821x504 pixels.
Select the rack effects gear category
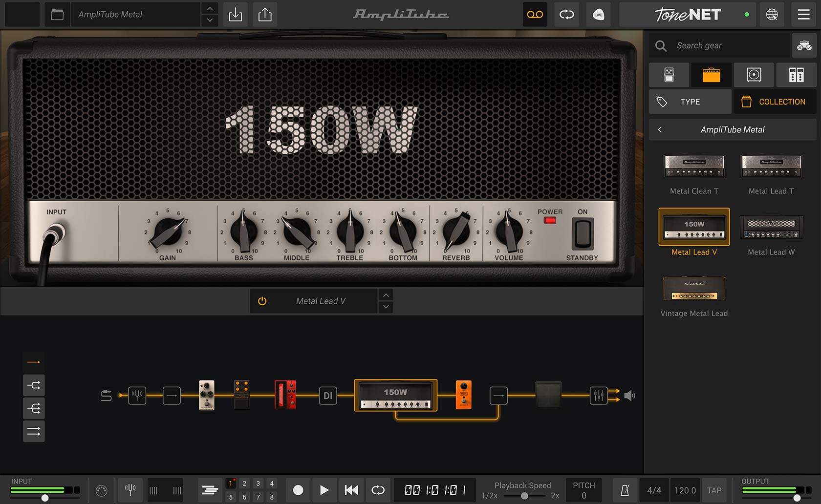click(x=796, y=75)
